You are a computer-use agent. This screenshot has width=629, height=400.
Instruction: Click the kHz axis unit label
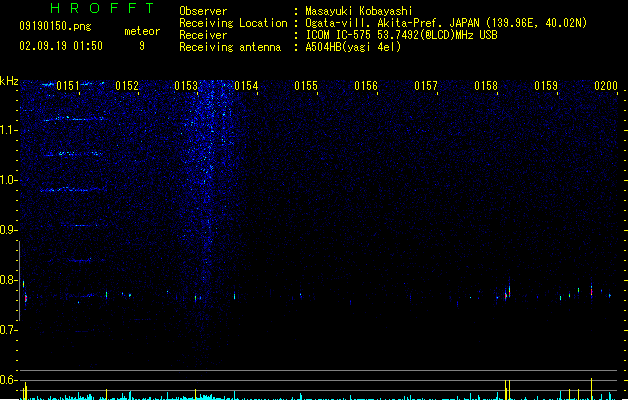(9, 81)
